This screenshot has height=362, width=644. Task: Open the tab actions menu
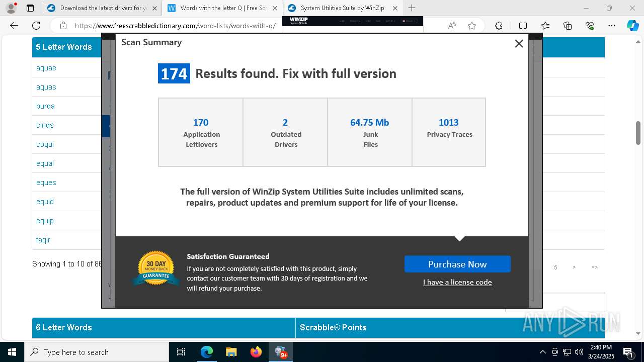pyautogui.click(x=30, y=8)
